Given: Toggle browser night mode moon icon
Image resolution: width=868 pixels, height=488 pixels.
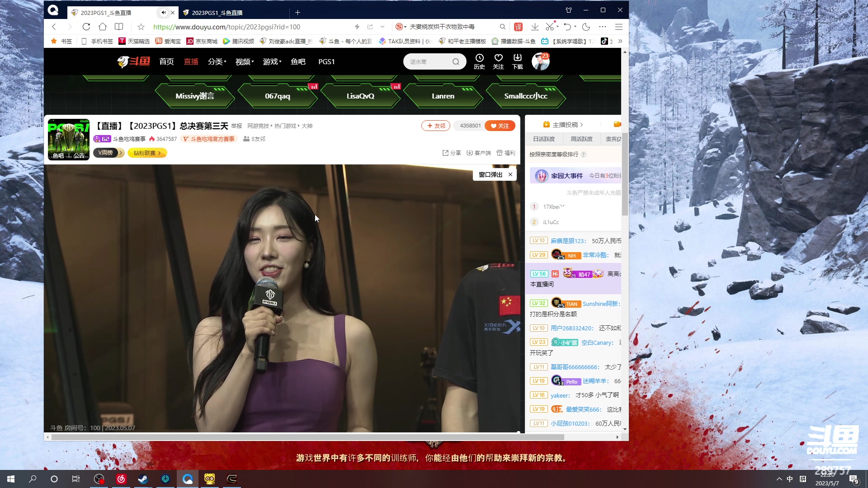Looking at the screenshot, I should (x=586, y=27).
